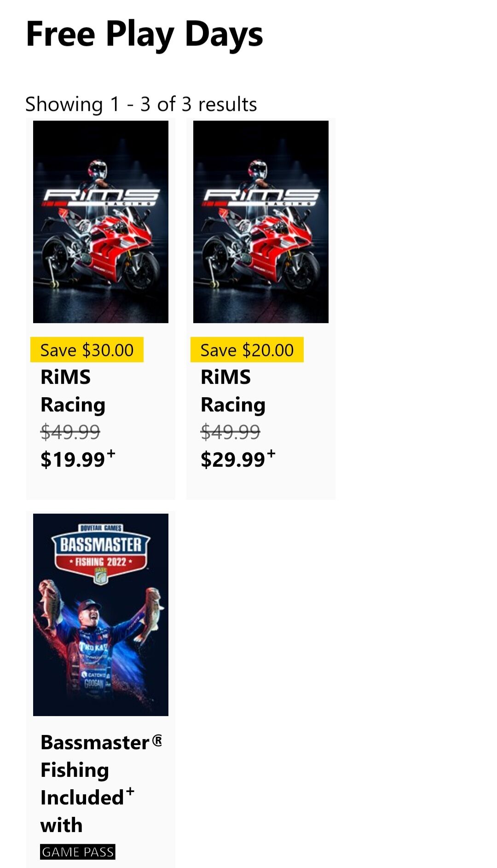Open the Bassmaster Fishing 2022 cover art

(x=101, y=615)
